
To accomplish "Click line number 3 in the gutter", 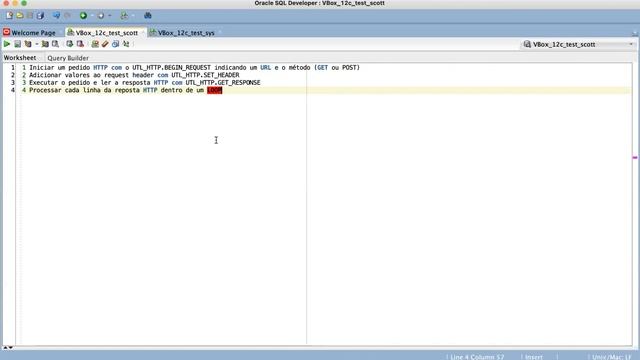I will pos(13,82).
